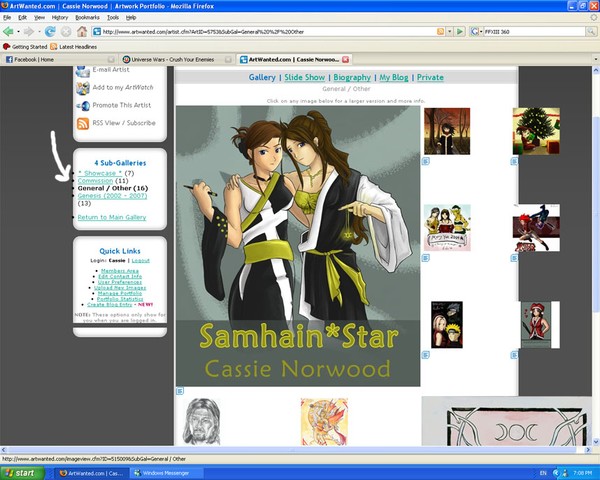The width and height of the screenshot is (600, 480).
Task: Open the Latest Headlines feed bookmark
Action: (73, 47)
